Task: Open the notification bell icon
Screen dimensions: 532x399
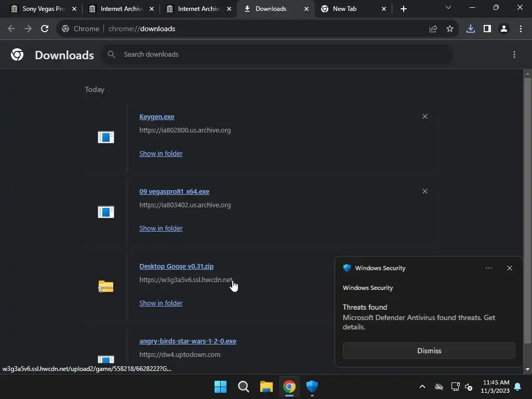Action: pyautogui.click(x=518, y=387)
